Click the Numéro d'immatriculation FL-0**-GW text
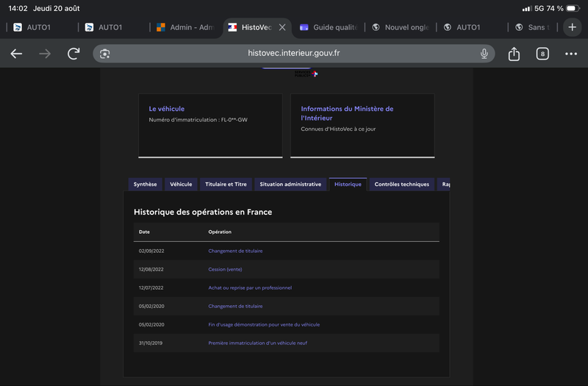The image size is (588, 386). pos(198,120)
